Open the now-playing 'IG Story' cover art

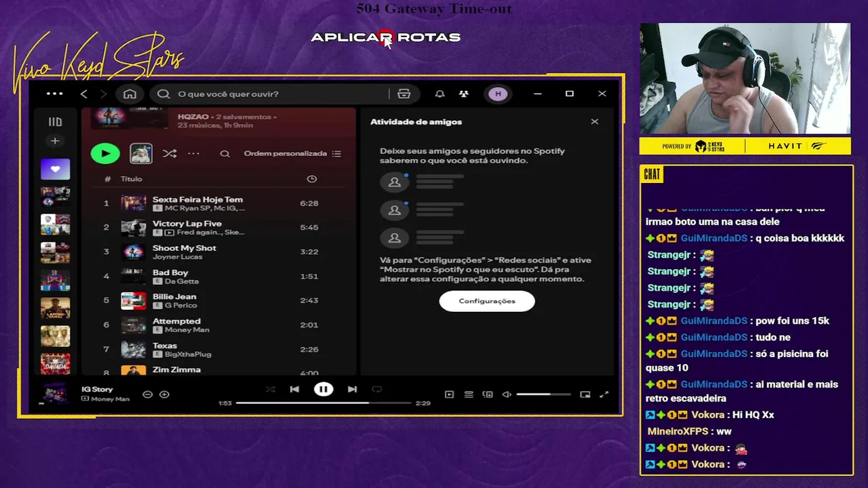pos(54,394)
